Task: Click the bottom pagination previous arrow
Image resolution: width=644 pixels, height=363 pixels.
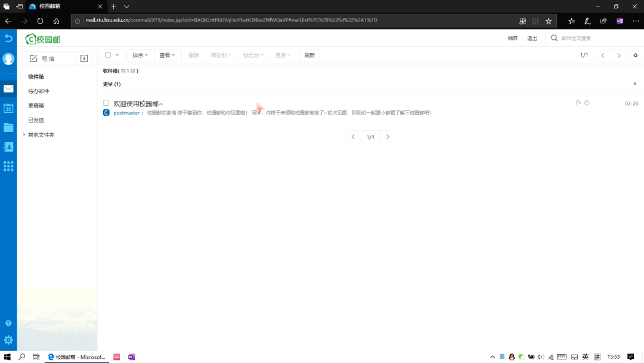Action: (x=353, y=137)
